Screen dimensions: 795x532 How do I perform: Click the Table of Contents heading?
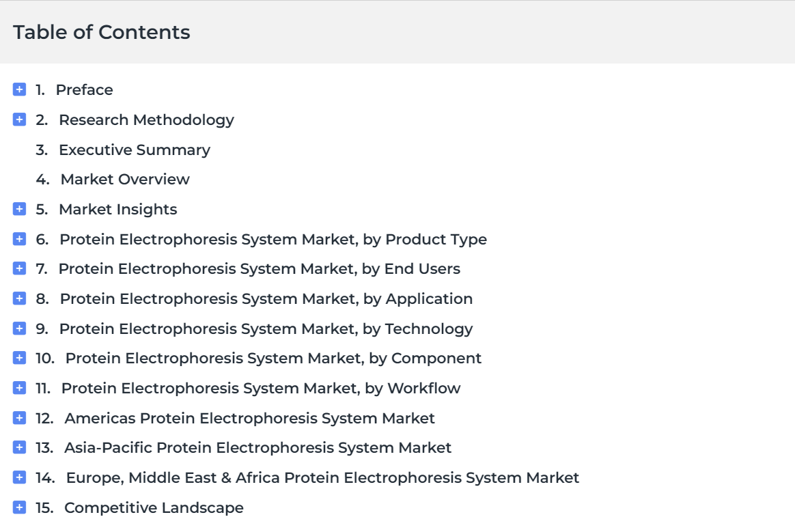point(101,33)
